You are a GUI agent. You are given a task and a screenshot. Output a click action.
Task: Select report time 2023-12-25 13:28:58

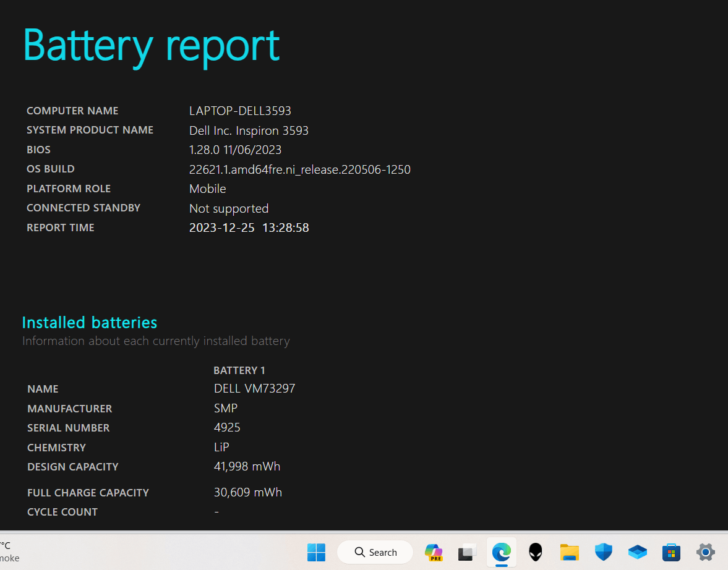coord(249,228)
